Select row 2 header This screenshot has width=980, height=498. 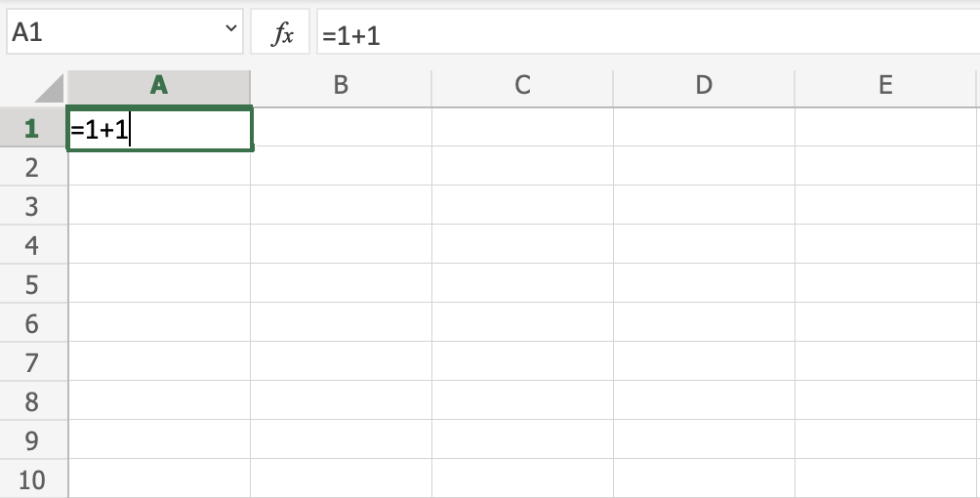[32, 167]
